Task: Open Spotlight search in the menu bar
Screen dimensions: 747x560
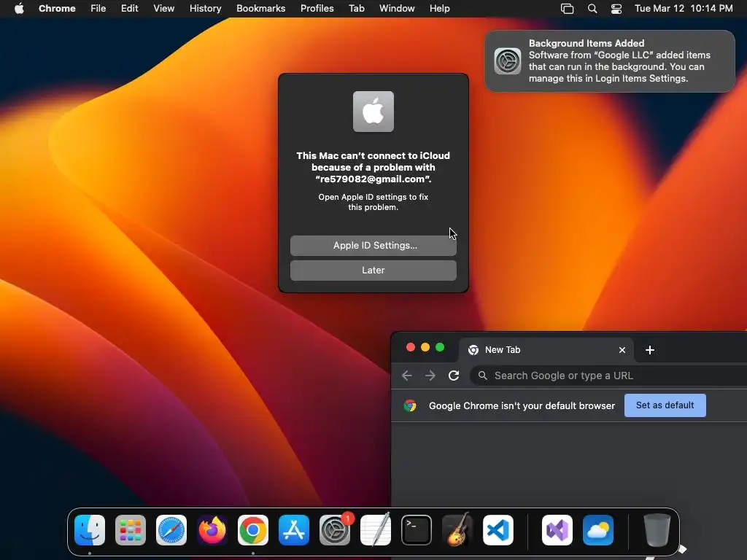Action: pos(592,9)
